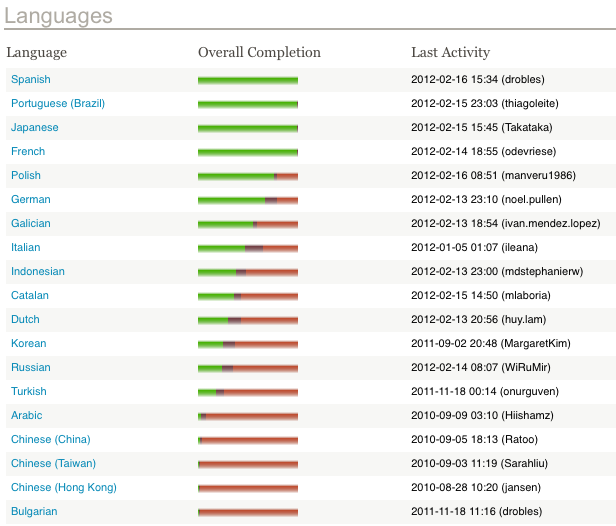Click the Dutch completion progress bar

click(248, 320)
